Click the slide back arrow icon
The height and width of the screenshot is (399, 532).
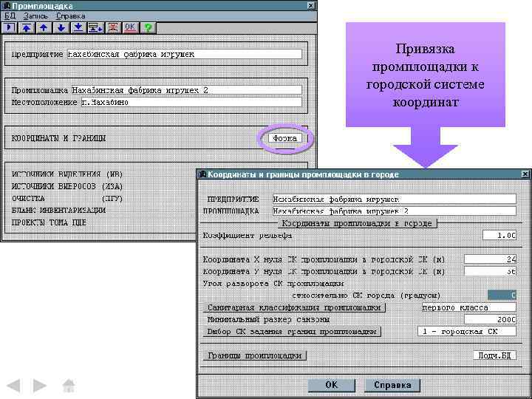coord(14,386)
